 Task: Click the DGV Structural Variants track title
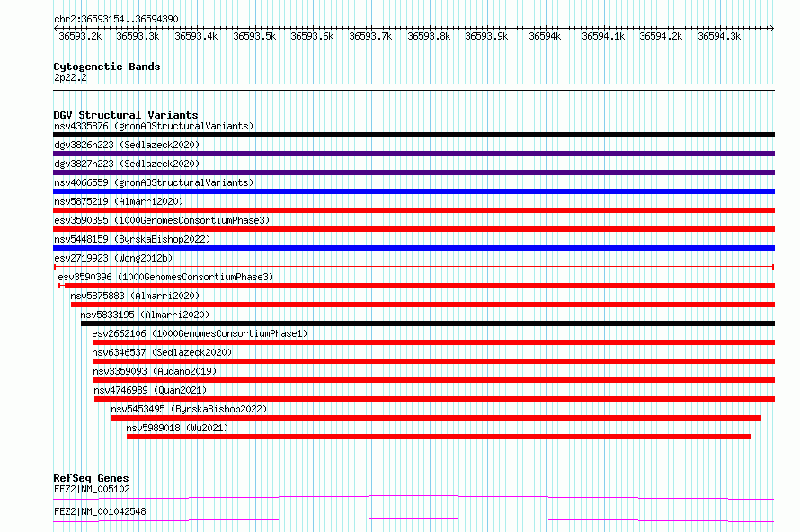[126, 115]
